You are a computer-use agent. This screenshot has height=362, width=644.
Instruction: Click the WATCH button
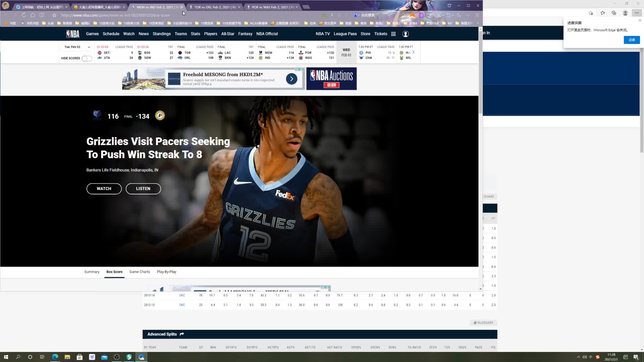pyautogui.click(x=104, y=189)
